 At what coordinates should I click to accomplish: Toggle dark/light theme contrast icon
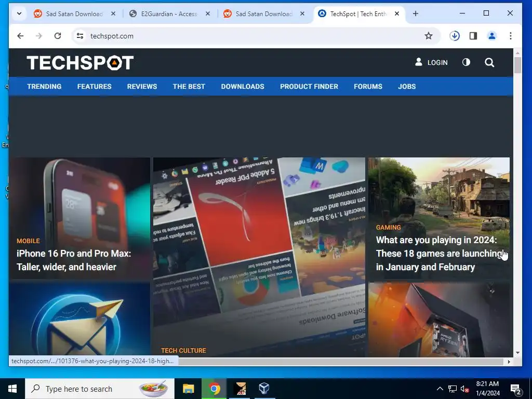tap(466, 62)
